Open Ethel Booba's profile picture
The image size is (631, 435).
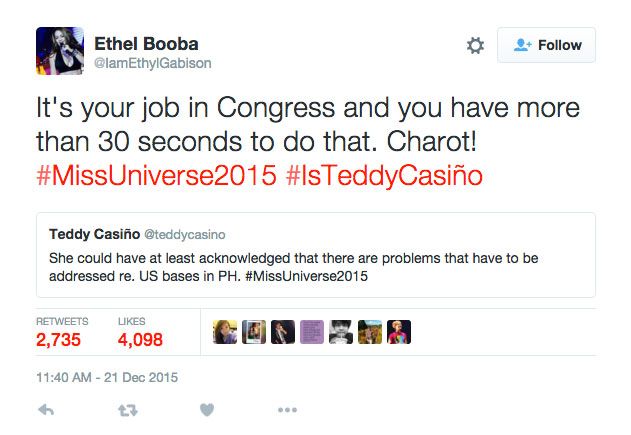(x=58, y=51)
